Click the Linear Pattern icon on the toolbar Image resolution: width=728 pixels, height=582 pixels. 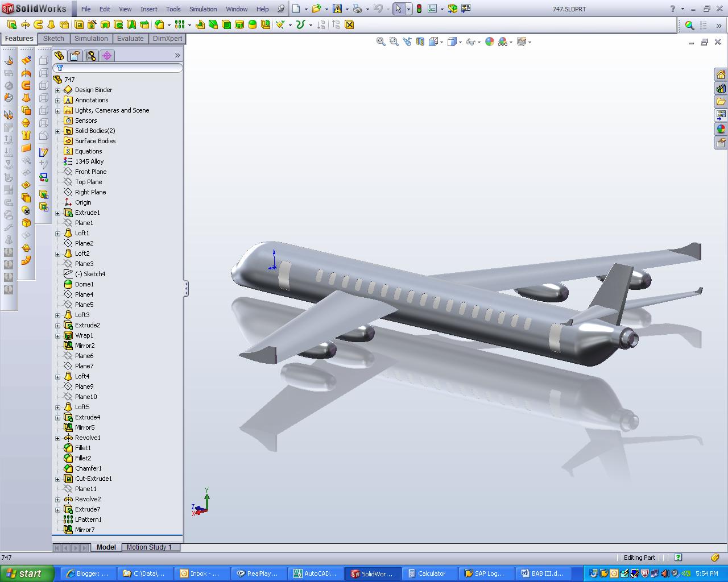180,24
